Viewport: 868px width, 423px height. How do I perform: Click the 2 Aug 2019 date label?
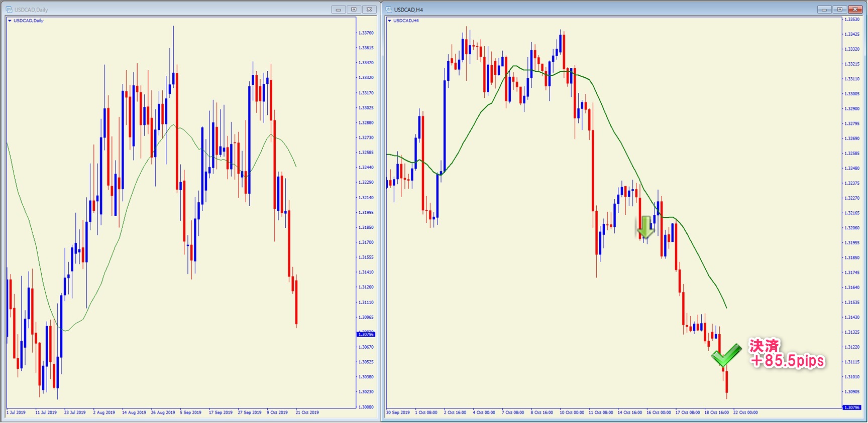click(x=104, y=412)
